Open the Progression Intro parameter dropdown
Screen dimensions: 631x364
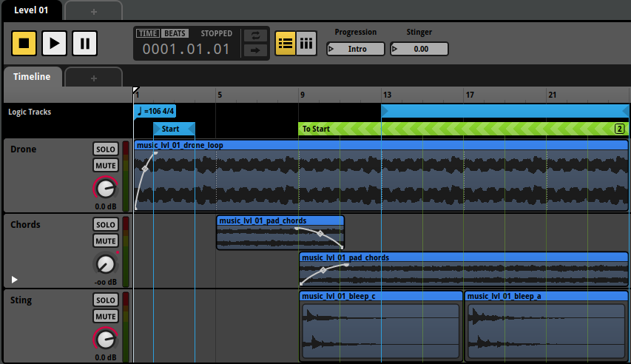point(355,49)
